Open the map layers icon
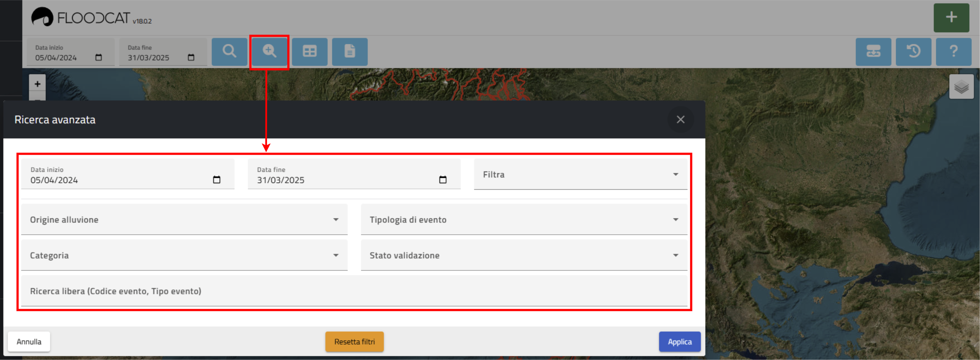 pos(961,87)
